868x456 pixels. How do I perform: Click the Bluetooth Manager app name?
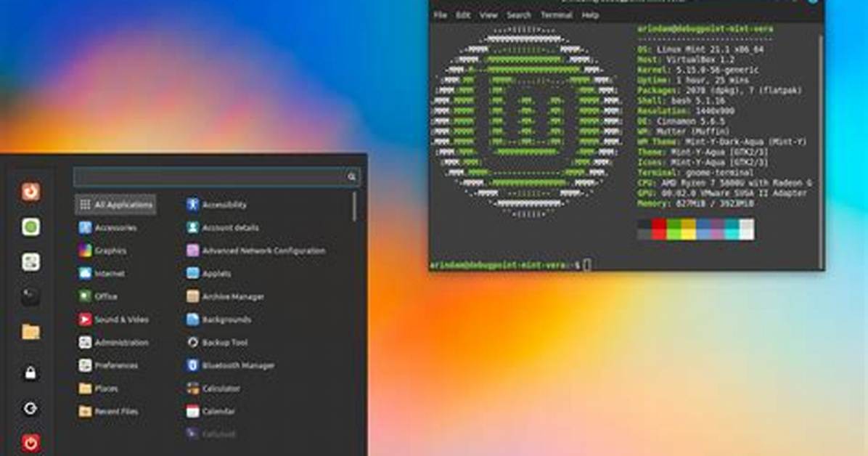pos(238,365)
